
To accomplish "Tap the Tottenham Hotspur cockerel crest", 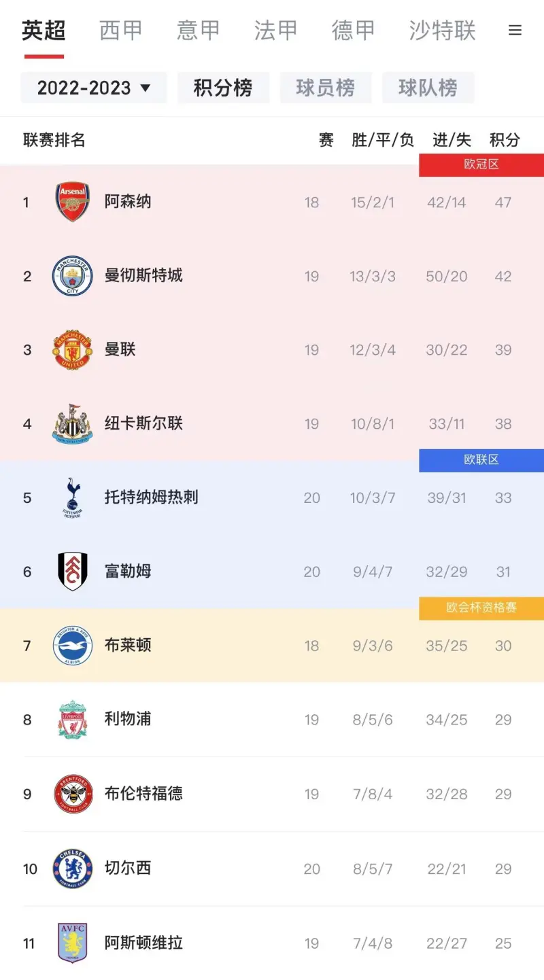I will click(x=73, y=497).
